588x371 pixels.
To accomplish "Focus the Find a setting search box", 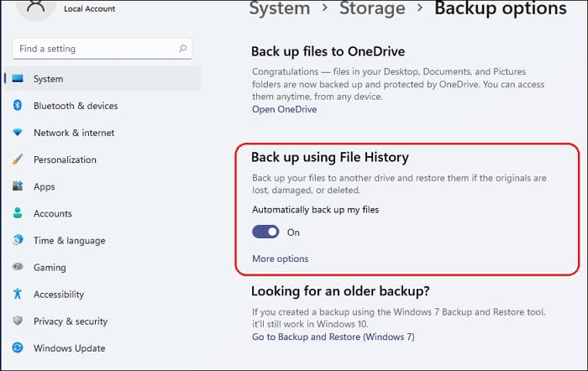I will (x=92, y=50).
